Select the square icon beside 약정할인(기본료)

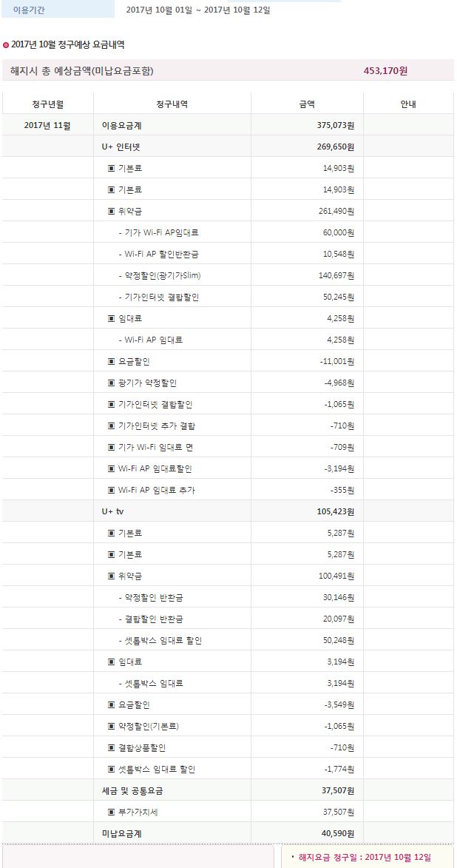point(112,727)
